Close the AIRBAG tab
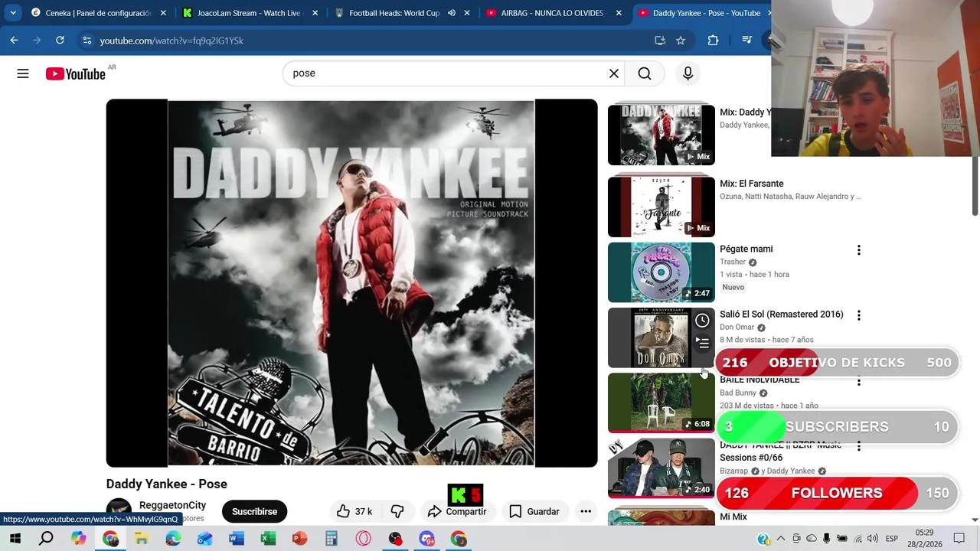The height and width of the screenshot is (551, 980). [x=619, y=13]
